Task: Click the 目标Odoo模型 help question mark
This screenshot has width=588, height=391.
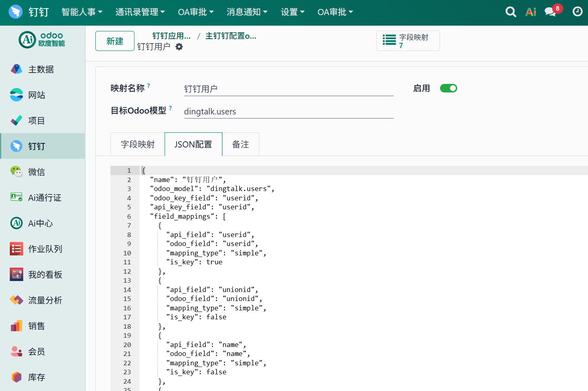Action: click(x=170, y=108)
